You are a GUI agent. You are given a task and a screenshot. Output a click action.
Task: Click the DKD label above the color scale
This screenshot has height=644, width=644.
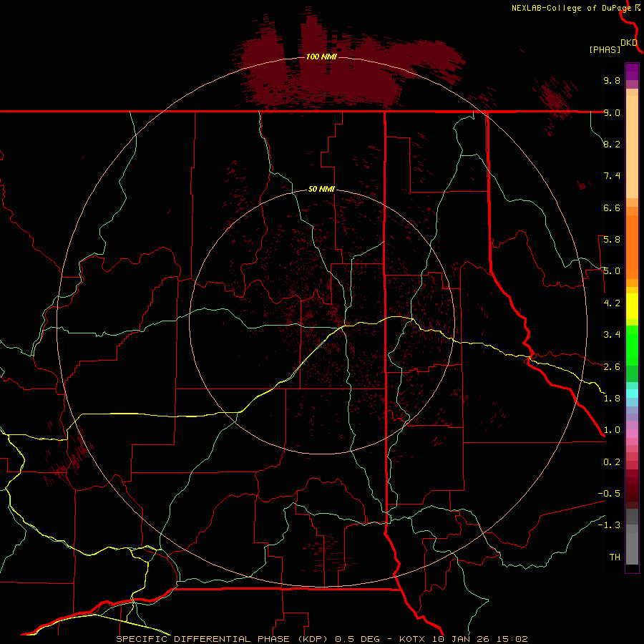(629, 43)
